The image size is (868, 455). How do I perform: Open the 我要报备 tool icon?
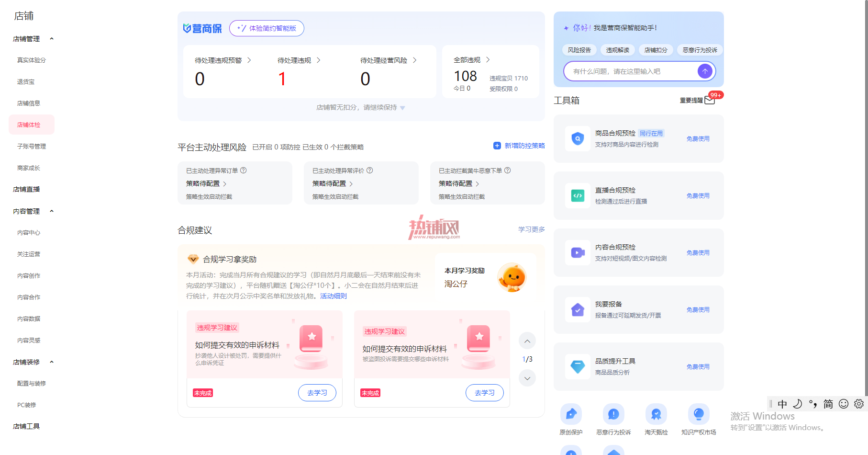[578, 310]
